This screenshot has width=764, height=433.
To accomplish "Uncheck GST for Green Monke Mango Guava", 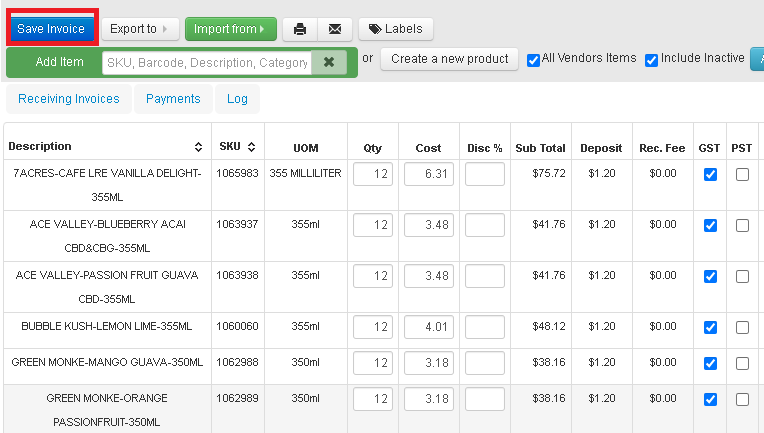I will point(710,363).
